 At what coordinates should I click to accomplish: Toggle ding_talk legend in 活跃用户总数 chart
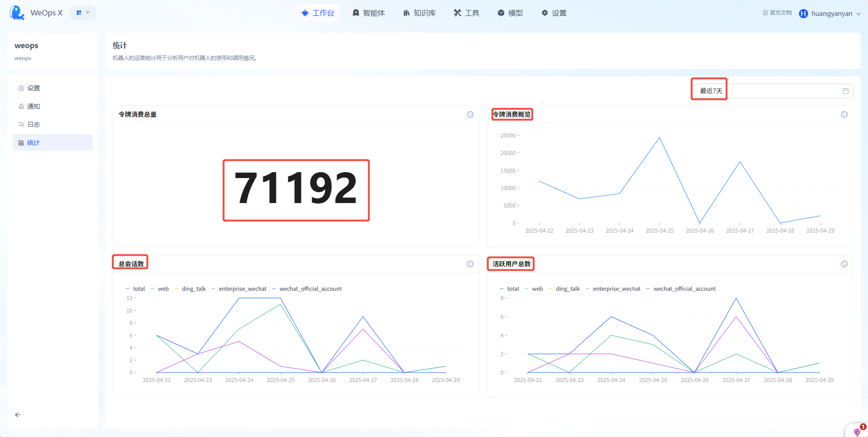(564, 289)
